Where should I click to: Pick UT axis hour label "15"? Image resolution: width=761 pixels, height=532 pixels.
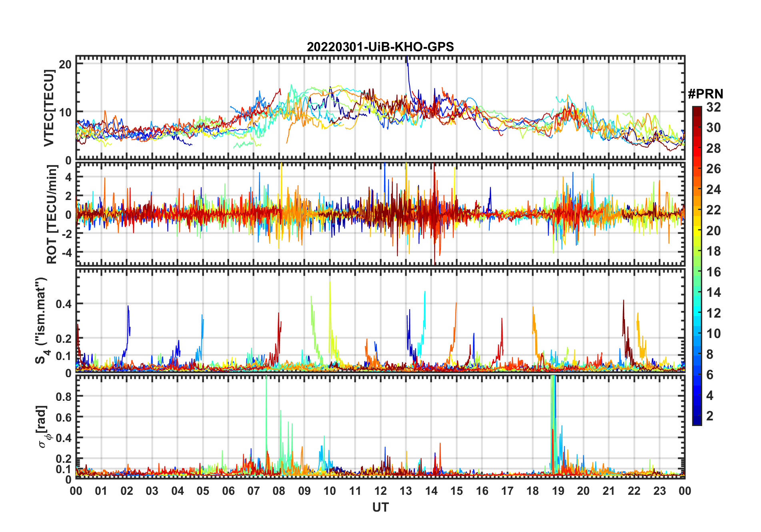pyautogui.click(x=457, y=491)
